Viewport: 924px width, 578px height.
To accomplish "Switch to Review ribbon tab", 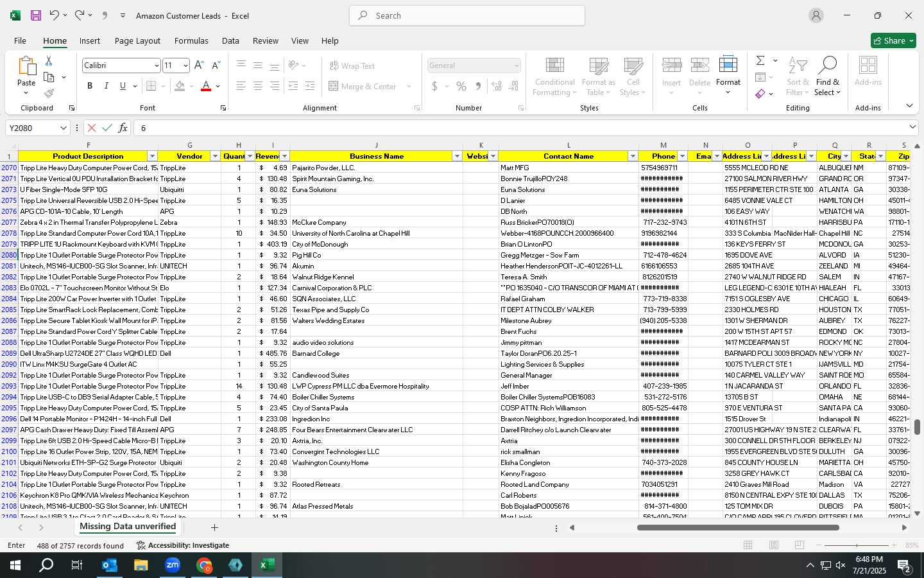I will [x=265, y=40].
